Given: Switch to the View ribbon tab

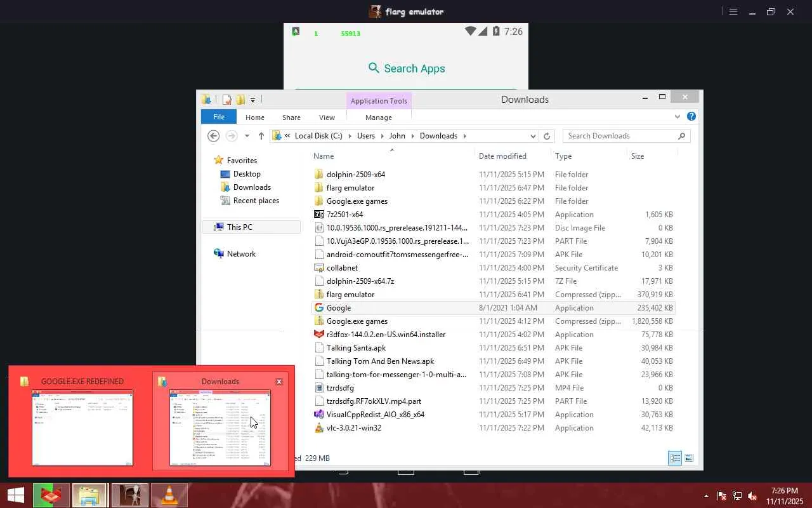Looking at the screenshot, I should [327, 117].
